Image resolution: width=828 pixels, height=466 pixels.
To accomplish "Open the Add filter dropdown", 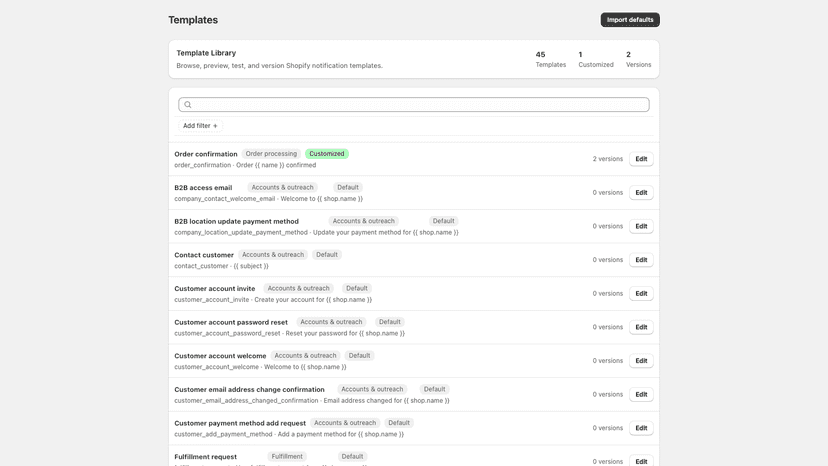I will click(x=200, y=126).
